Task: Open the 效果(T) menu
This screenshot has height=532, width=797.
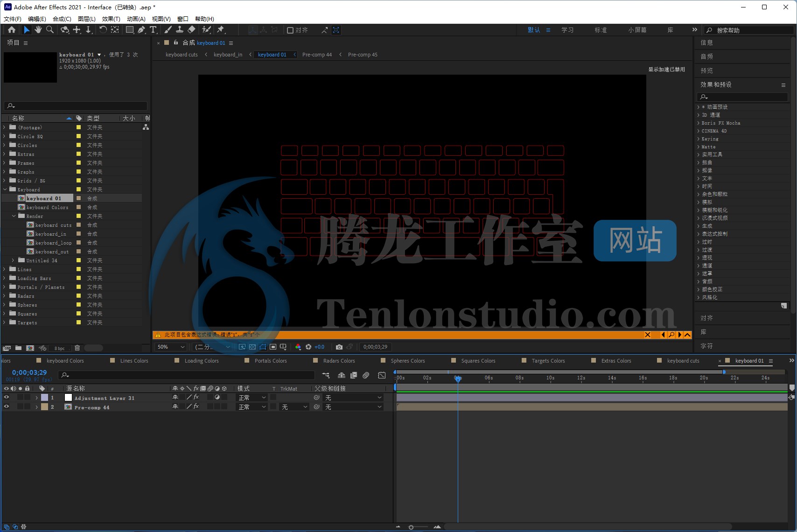Action: click(111, 19)
